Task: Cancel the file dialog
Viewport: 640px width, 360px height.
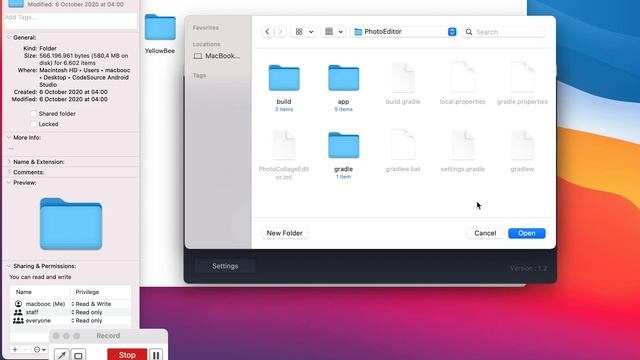Action: 485,233
